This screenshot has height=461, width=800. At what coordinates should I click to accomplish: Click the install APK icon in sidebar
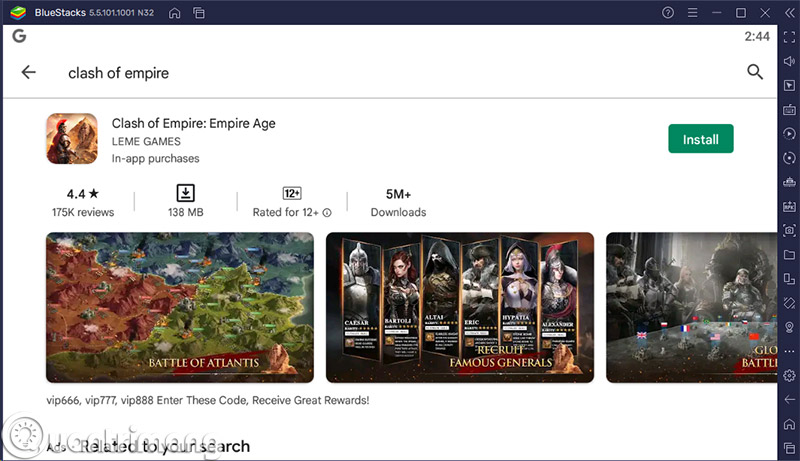pyautogui.click(x=789, y=206)
